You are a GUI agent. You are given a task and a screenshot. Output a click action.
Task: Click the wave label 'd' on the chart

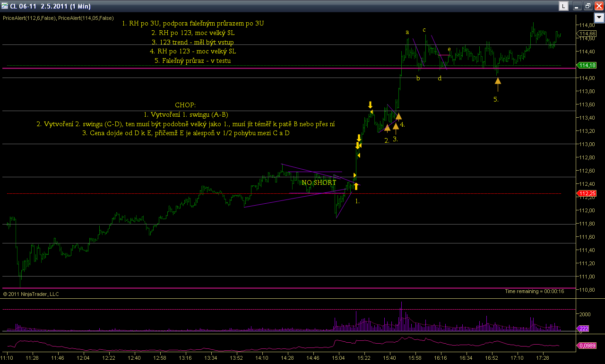click(x=440, y=78)
